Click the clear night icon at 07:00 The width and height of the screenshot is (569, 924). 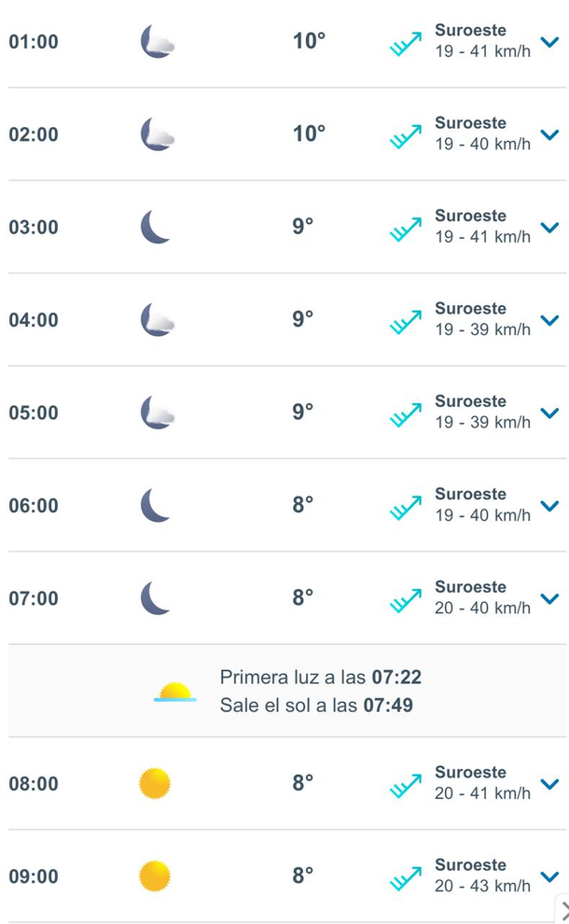pos(153,598)
